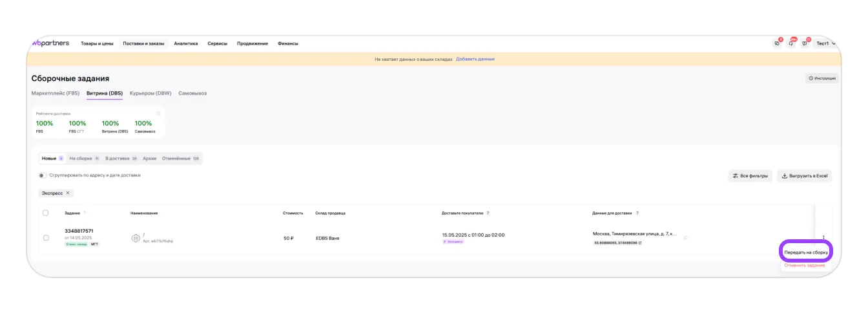Toggle Сгруппировать по адресу и дате доставки
868x313 pixels.
point(43,175)
